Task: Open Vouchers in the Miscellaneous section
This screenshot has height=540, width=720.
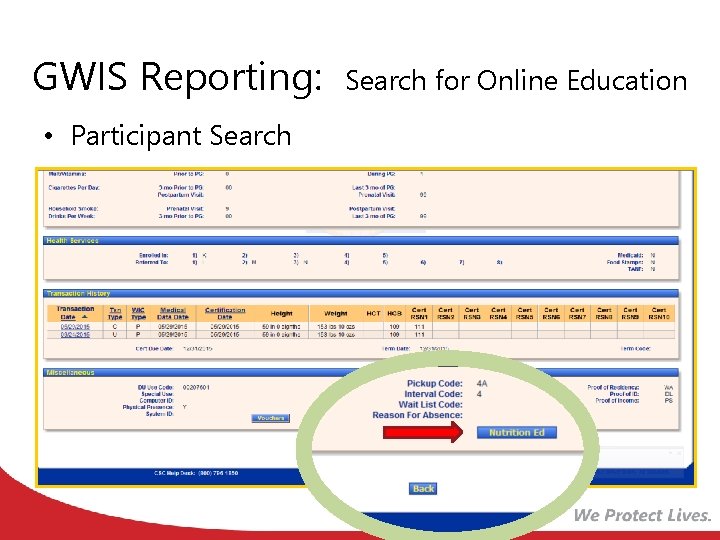Action: (270, 418)
